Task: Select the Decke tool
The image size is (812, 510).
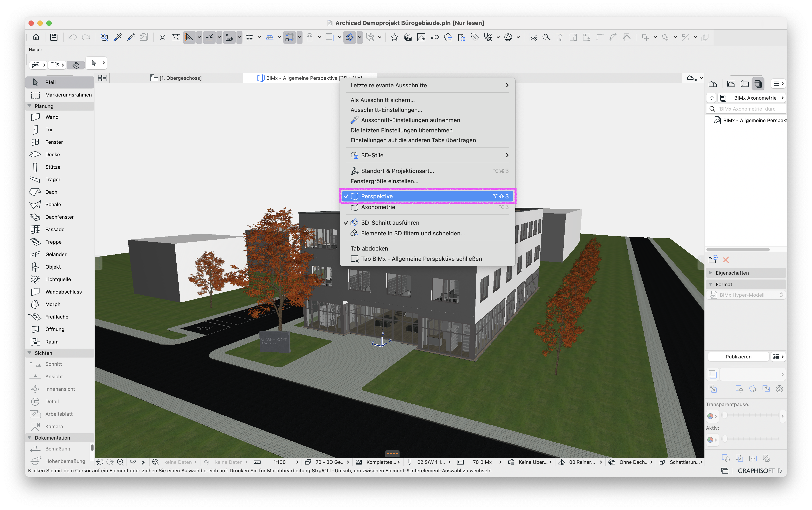Action: [x=60, y=154]
